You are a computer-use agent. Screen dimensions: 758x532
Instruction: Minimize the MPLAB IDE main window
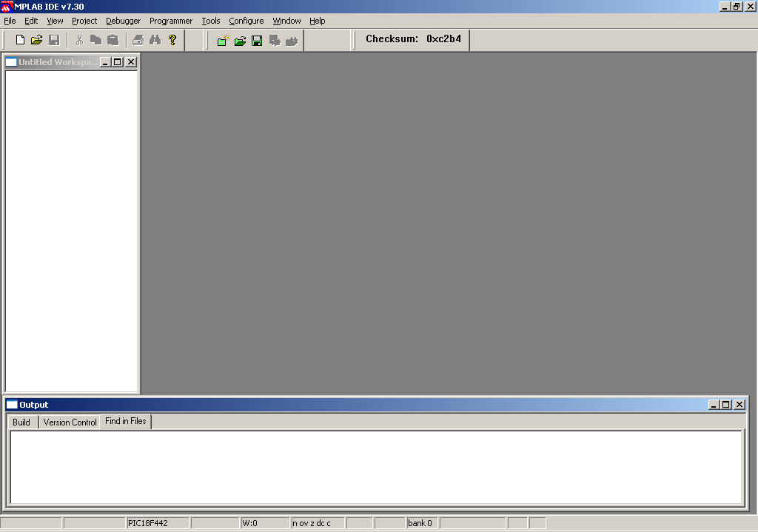tap(725, 7)
